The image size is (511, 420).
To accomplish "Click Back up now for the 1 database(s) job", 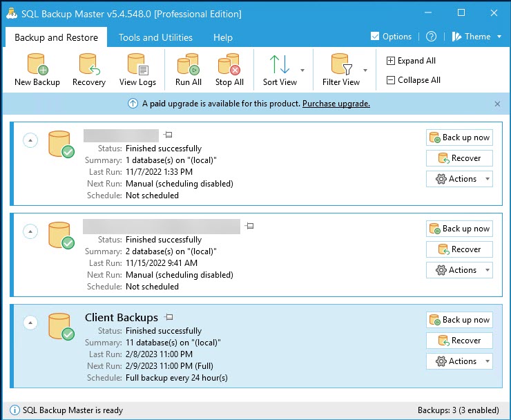I will pyautogui.click(x=459, y=137).
